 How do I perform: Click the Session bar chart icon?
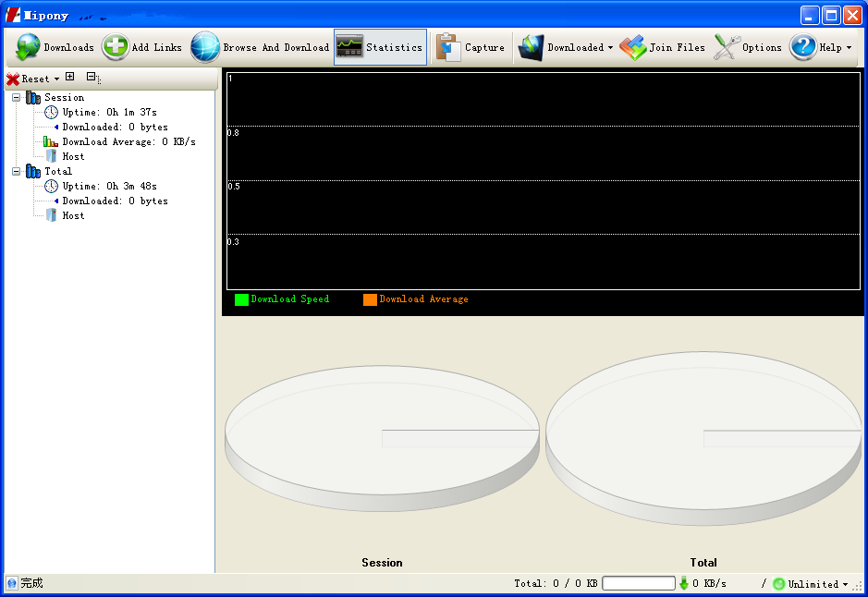(33, 98)
